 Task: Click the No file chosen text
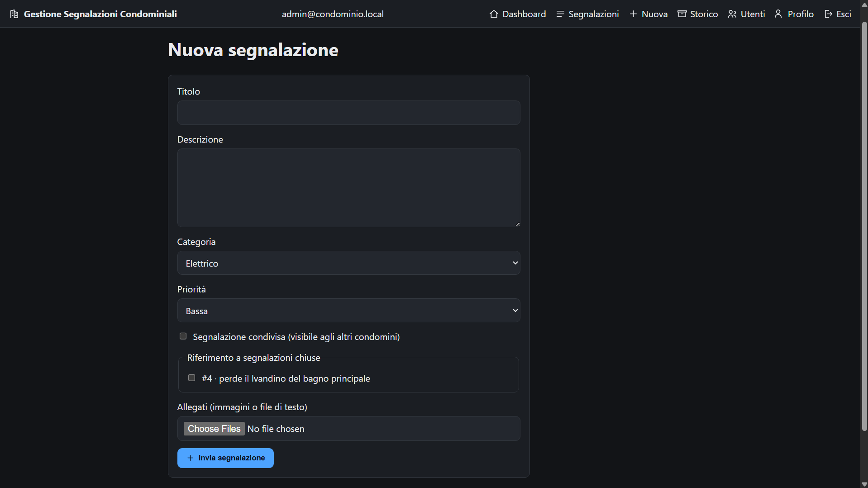(x=276, y=429)
